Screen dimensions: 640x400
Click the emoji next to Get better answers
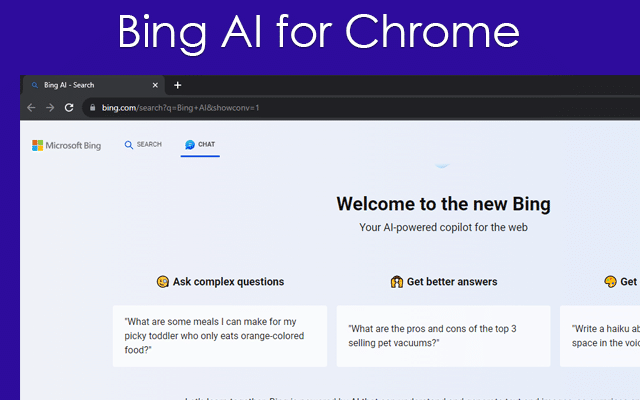point(397,282)
